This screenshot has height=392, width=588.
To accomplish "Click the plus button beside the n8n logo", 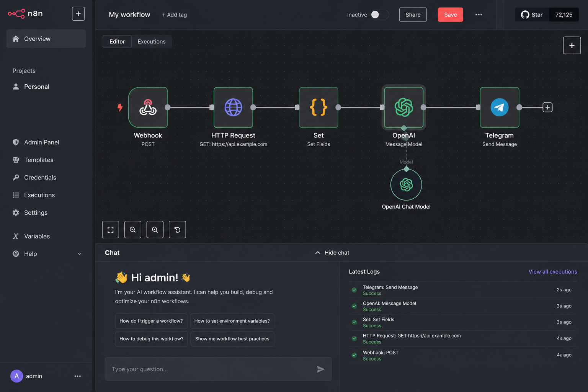I will point(78,14).
